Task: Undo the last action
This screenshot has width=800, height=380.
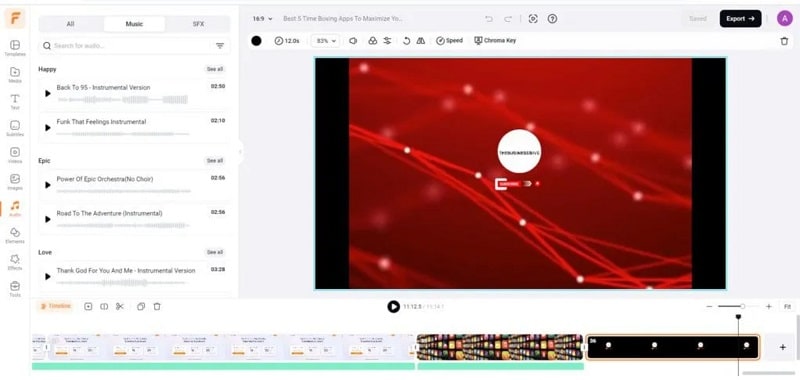Action: pos(489,19)
